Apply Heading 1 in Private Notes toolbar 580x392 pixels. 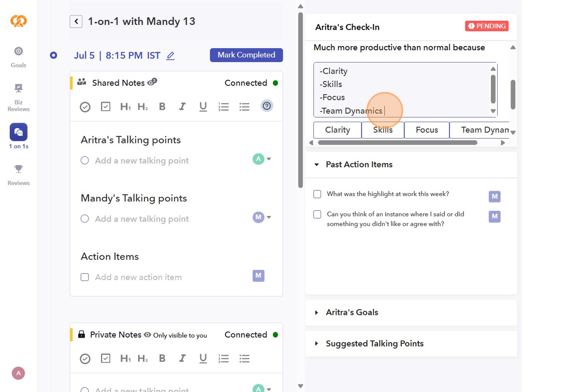pyautogui.click(x=125, y=358)
